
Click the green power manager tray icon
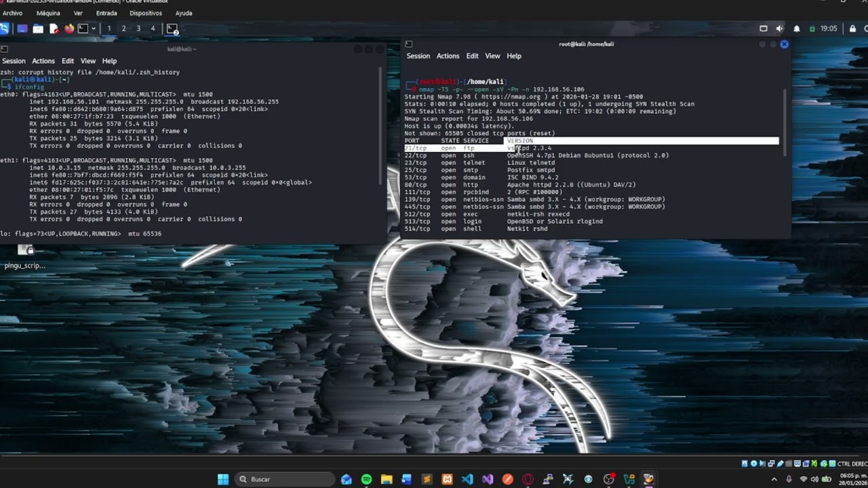click(x=812, y=28)
